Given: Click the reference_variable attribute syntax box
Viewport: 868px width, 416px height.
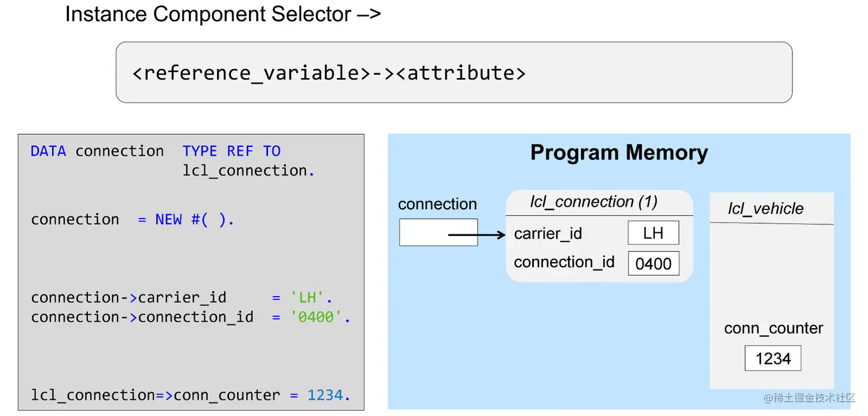Looking at the screenshot, I should [x=330, y=73].
